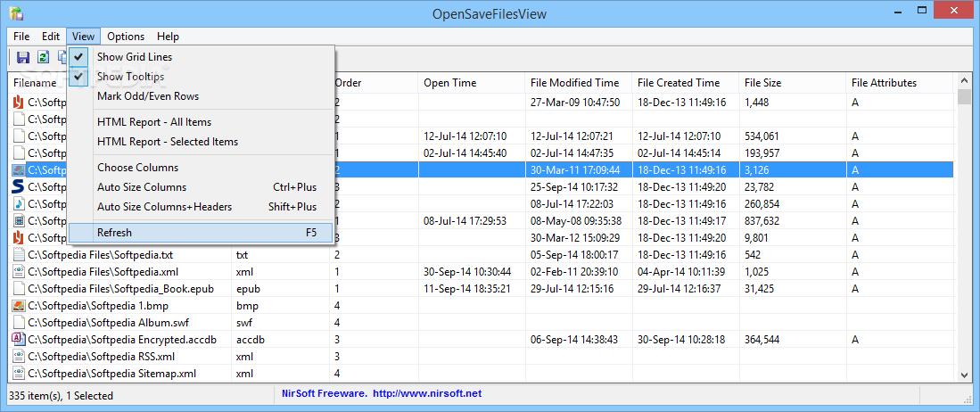The image size is (980, 412).
Task: Click the file size value 364,544
Action: [762, 340]
